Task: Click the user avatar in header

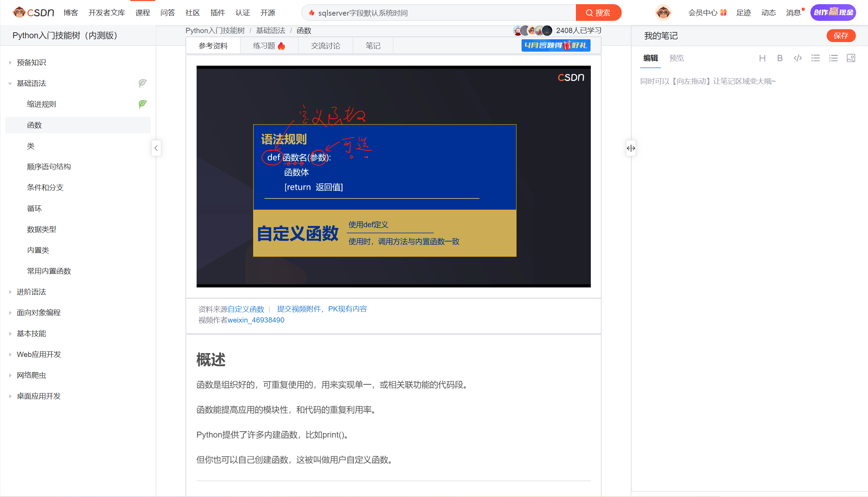Action: [663, 13]
